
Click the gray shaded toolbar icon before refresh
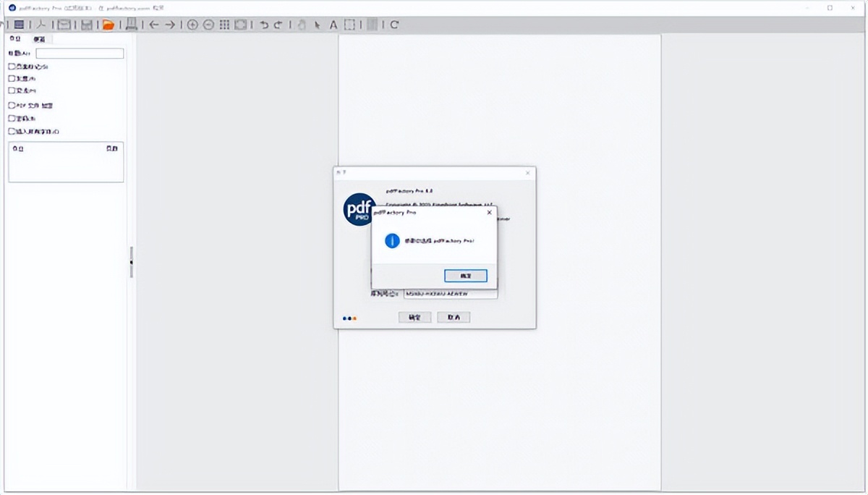point(372,25)
